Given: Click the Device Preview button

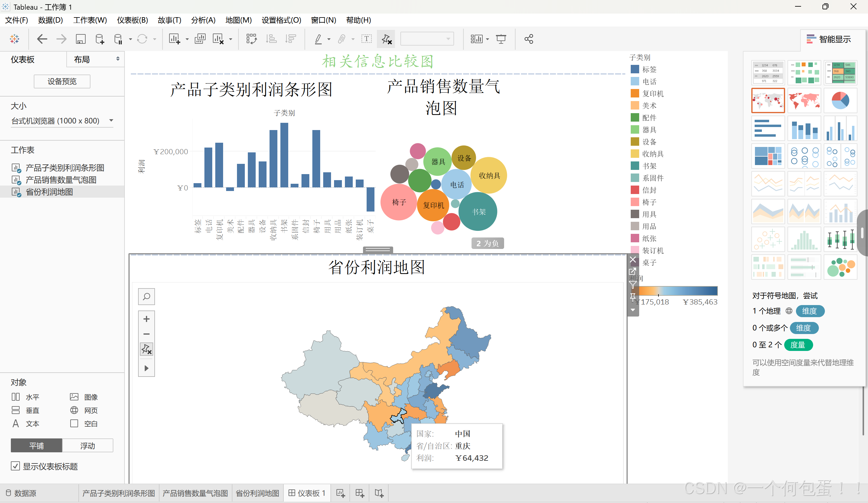Looking at the screenshot, I should 62,81.
